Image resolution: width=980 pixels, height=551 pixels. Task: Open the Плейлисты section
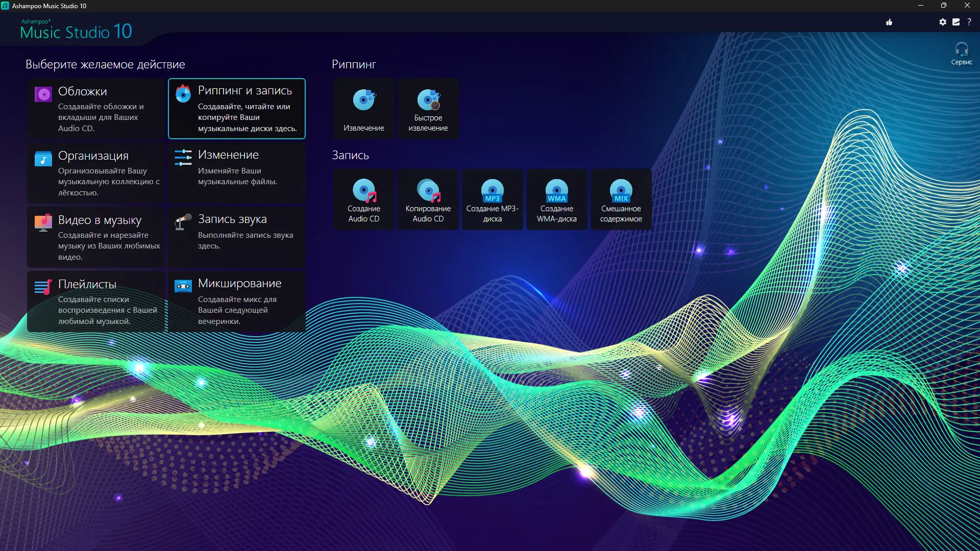tap(96, 302)
